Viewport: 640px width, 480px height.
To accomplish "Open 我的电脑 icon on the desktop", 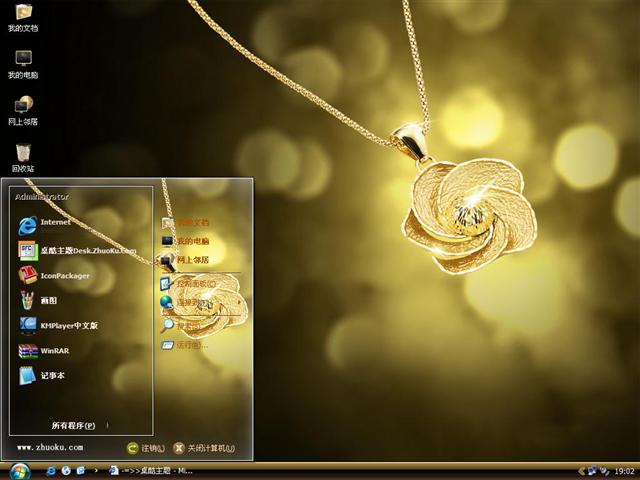I will coord(22,60).
